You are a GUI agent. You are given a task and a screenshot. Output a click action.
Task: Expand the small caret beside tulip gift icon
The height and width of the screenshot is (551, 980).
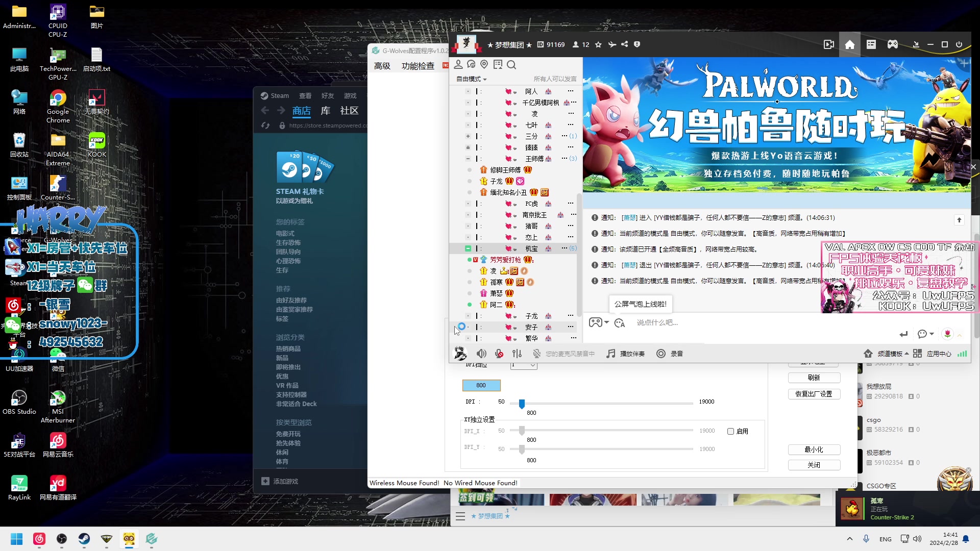960,335
